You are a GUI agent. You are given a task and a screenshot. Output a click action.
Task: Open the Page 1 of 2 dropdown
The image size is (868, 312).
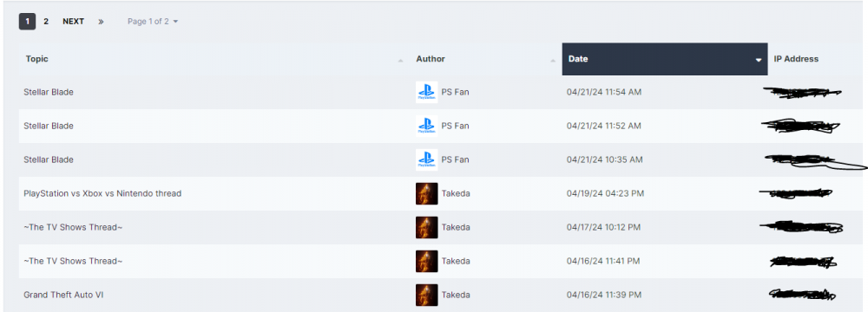[153, 22]
